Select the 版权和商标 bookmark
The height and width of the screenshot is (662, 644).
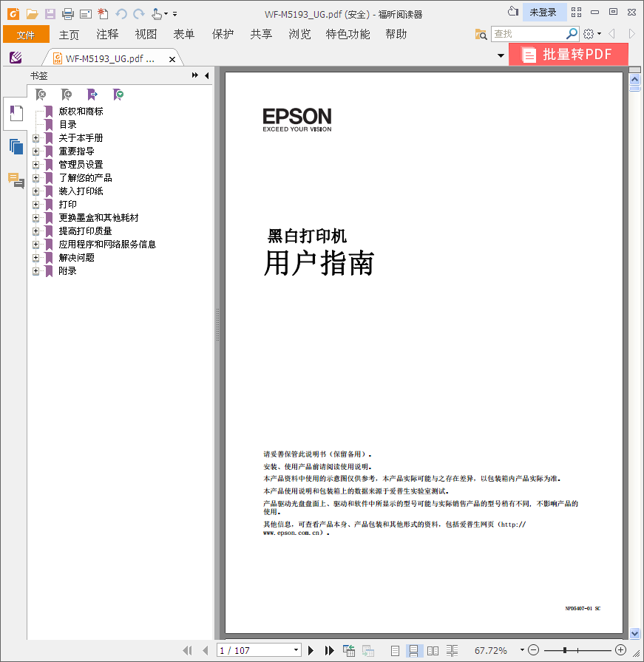coord(81,112)
